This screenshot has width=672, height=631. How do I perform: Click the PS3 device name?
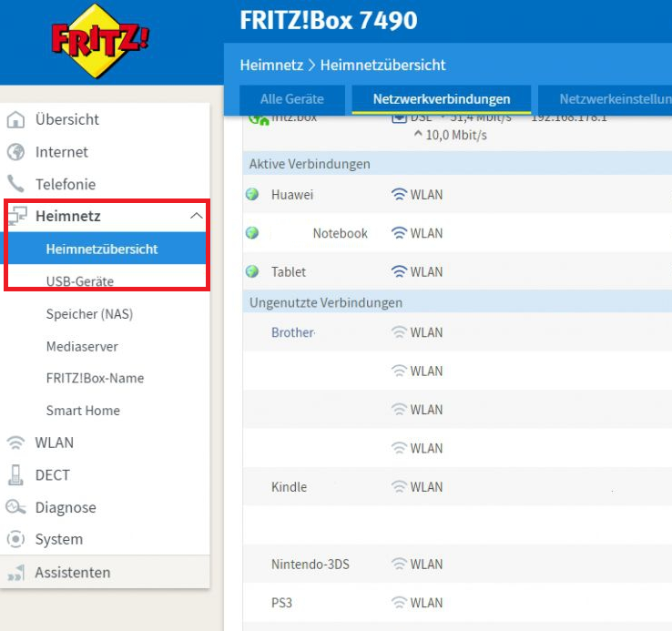coord(281,602)
